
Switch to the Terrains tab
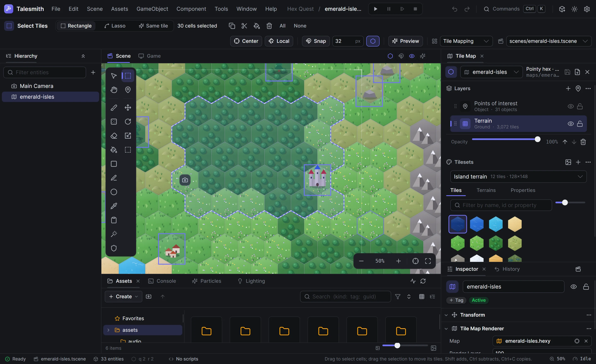coord(486,190)
